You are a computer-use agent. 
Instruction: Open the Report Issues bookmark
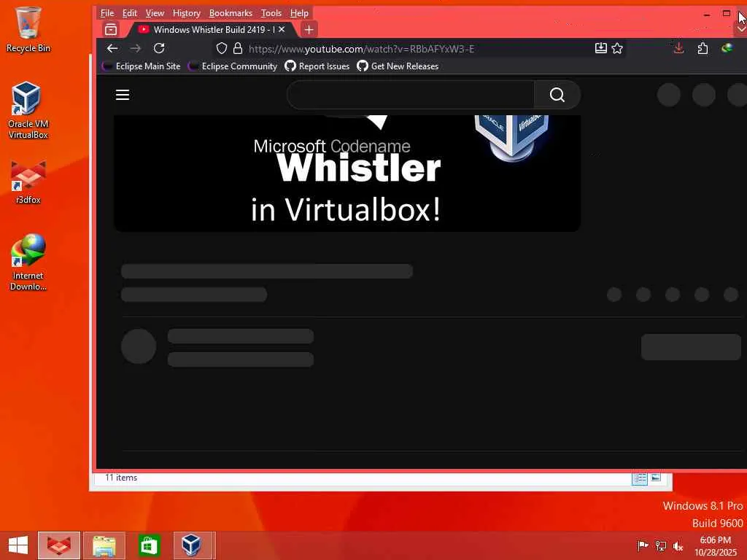click(x=317, y=66)
